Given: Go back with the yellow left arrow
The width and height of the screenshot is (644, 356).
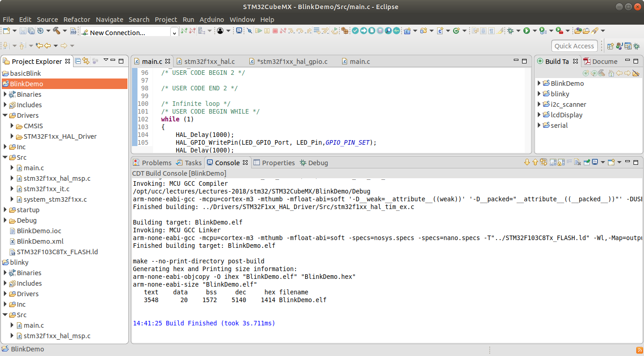Looking at the screenshot, I should (x=48, y=46).
